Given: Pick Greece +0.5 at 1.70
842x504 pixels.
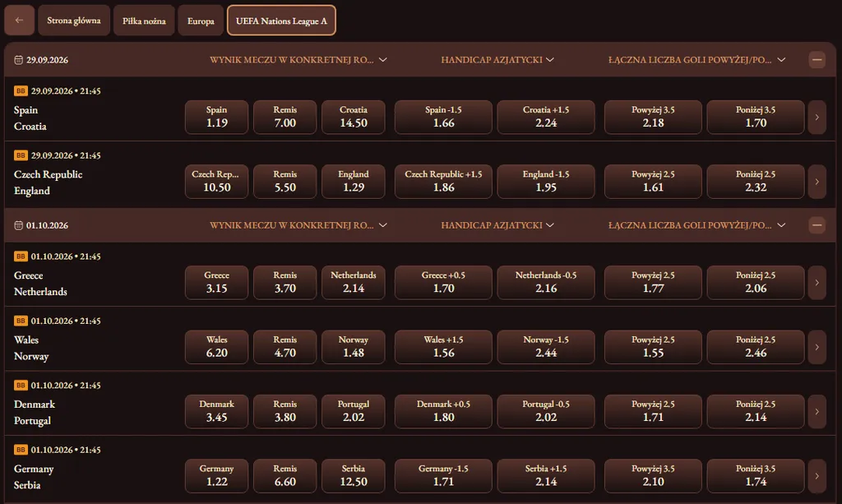Looking at the screenshot, I should tap(443, 282).
